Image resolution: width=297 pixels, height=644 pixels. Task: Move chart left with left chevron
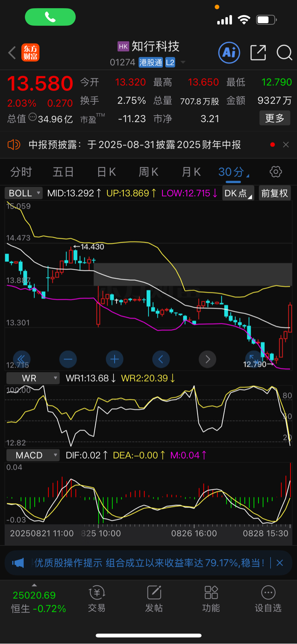[x=161, y=359]
